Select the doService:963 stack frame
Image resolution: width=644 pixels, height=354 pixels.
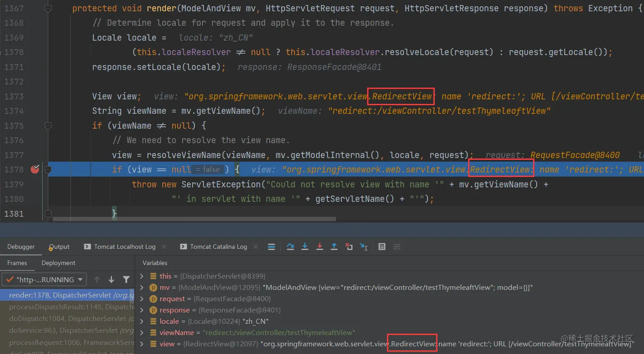point(67,330)
